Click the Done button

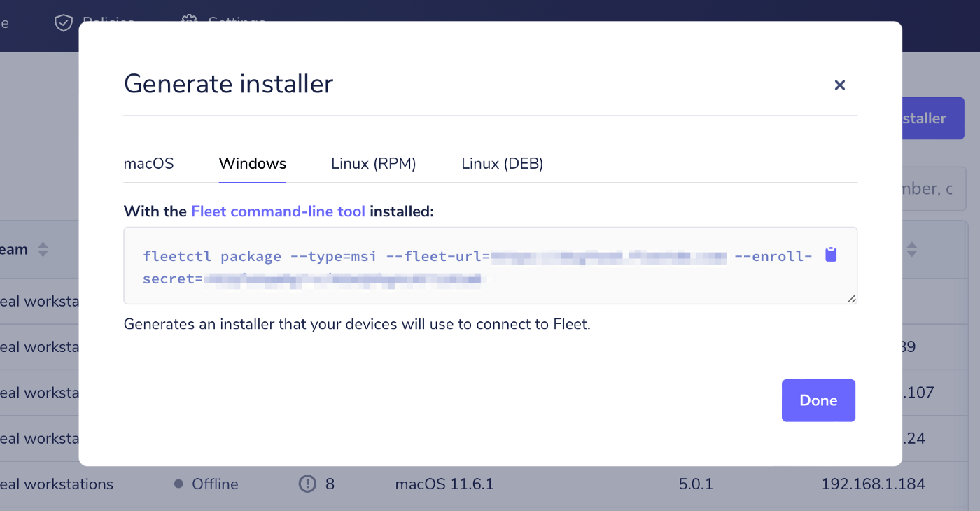click(x=818, y=400)
